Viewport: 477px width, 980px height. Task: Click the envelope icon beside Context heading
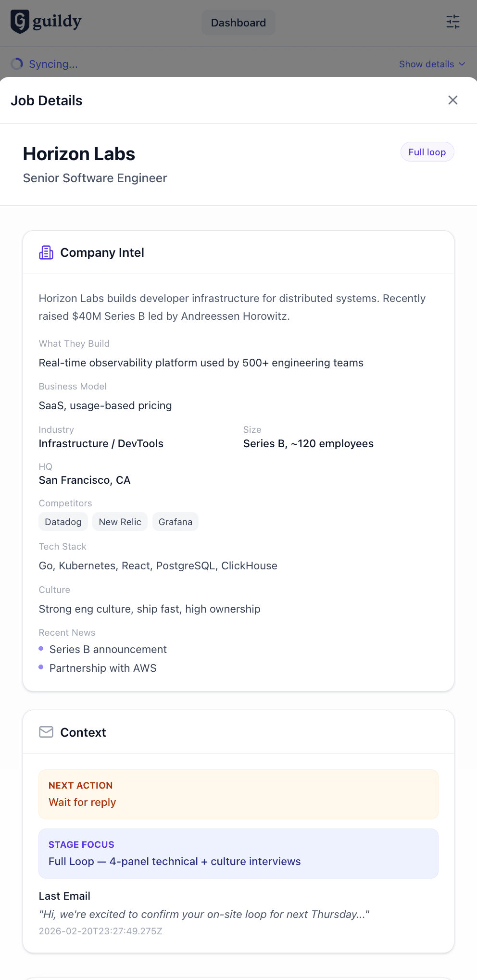pyautogui.click(x=46, y=732)
